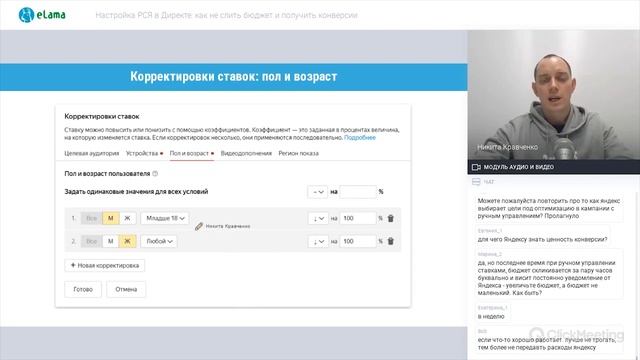The image size is (640, 360).
Task: Delete correction row 2 with trash icon
Action: (391, 241)
